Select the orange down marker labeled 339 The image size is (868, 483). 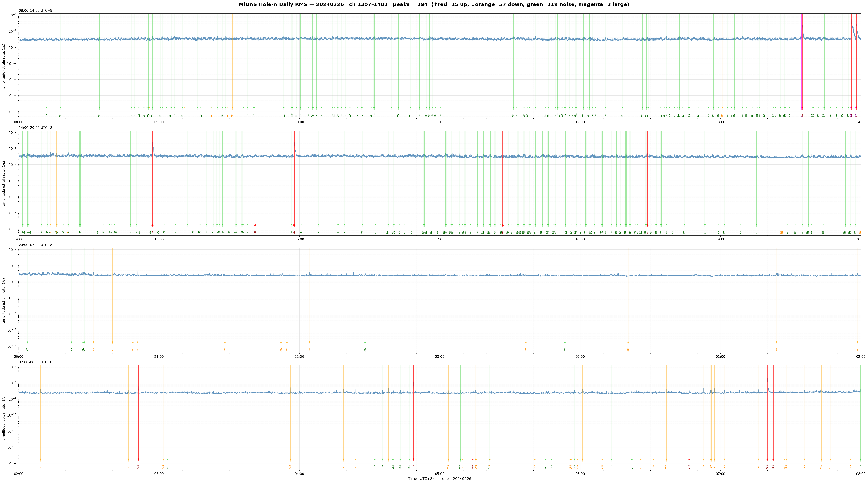coord(776,342)
